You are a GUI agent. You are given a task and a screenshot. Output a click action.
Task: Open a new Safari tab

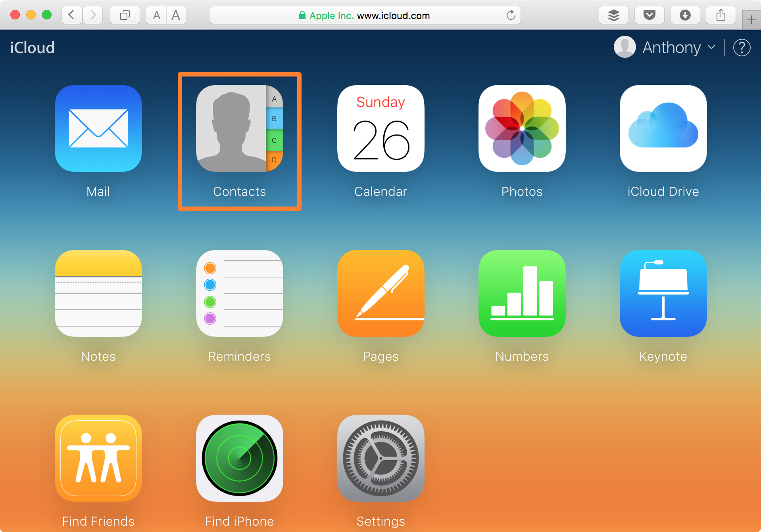(751, 20)
